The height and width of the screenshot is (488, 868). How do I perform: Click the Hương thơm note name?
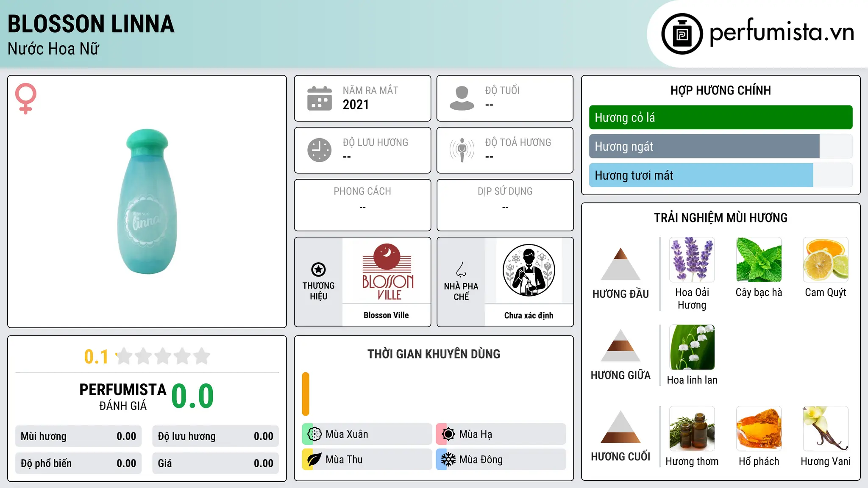(x=692, y=461)
